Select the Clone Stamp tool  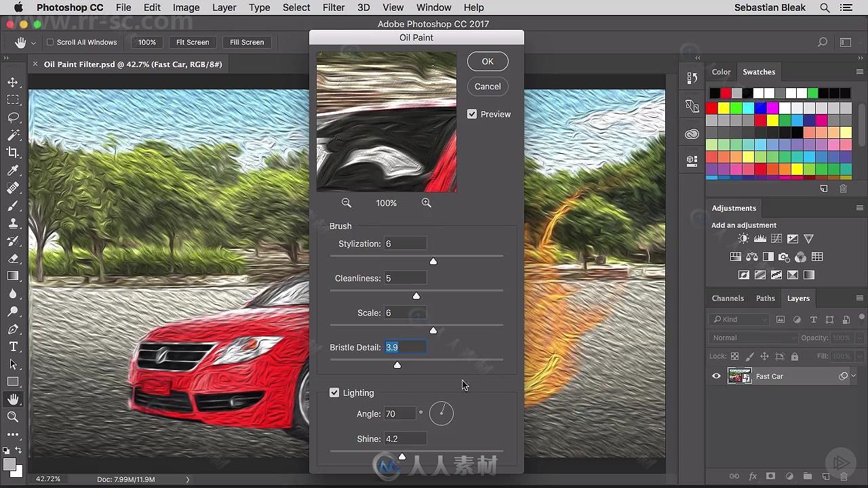click(x=13, y=223)
